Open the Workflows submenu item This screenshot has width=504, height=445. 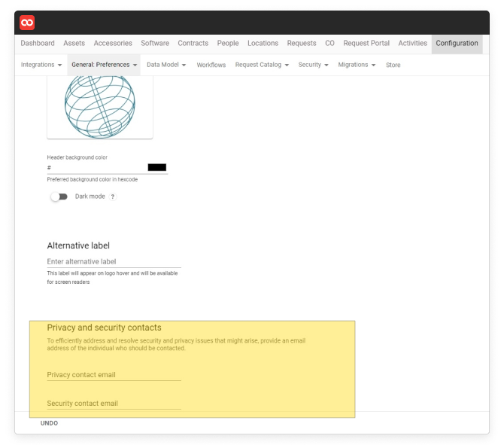211,65
